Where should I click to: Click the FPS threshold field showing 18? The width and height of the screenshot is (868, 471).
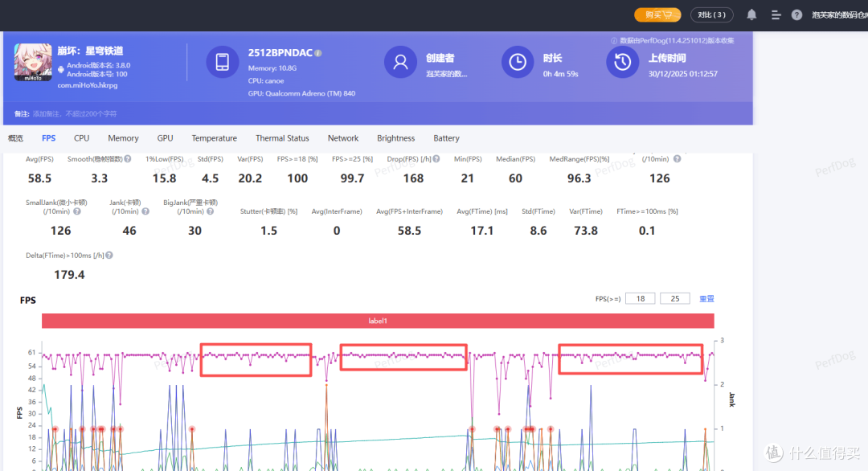[x=640, y=298]
